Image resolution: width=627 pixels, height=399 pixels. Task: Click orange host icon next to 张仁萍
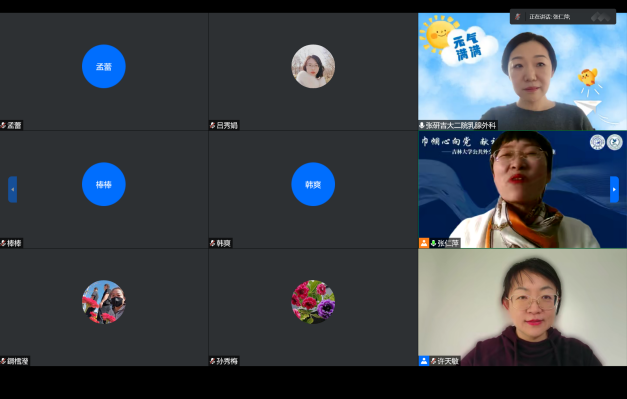(424, 243)
